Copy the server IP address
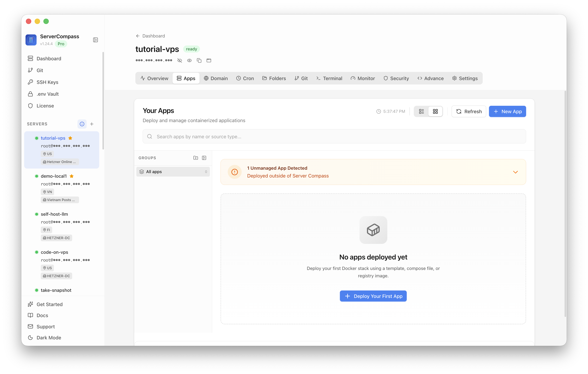 point(199,60)
